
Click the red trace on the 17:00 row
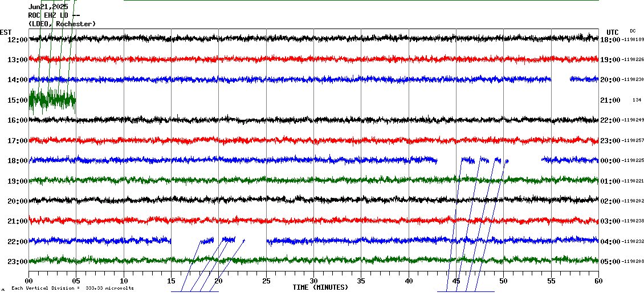point(313,140)
